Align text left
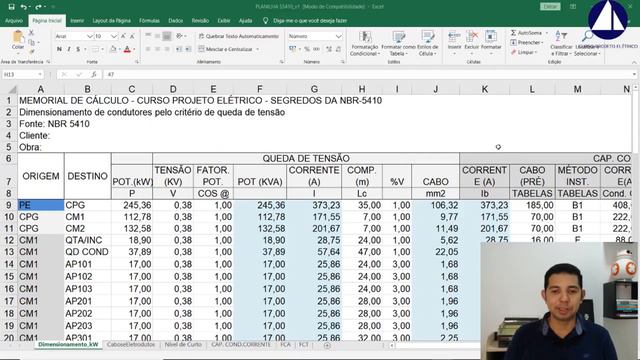This screenshot has height=360, width=640. [148, 49]
